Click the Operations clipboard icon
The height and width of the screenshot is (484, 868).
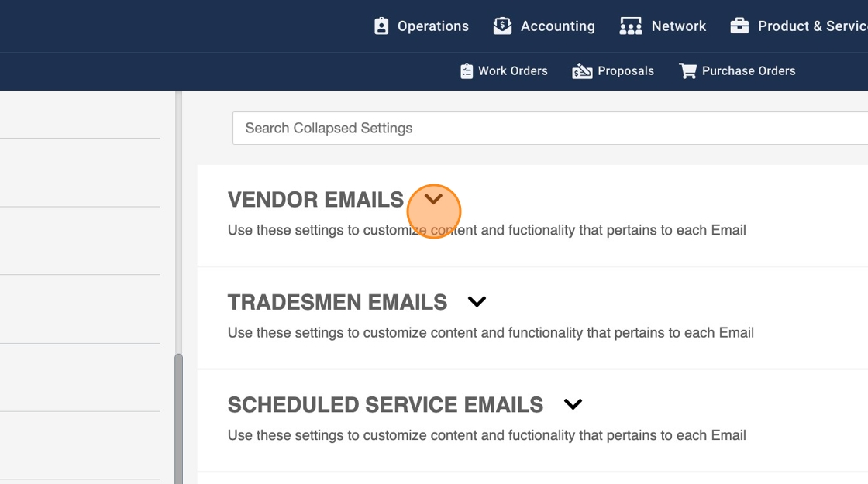tap(381, 26)
